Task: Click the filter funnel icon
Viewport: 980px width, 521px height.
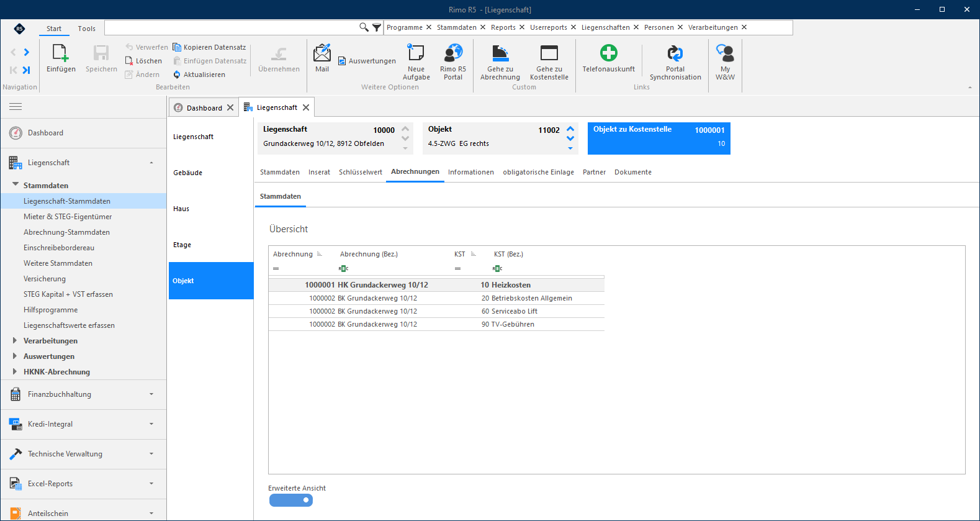Action: tap(377, 27)
